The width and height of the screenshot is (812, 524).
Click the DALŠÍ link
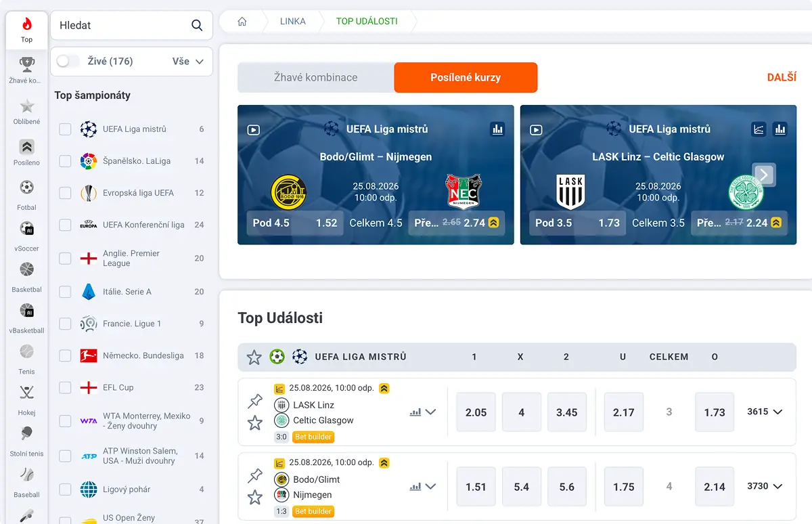[782, 77]
